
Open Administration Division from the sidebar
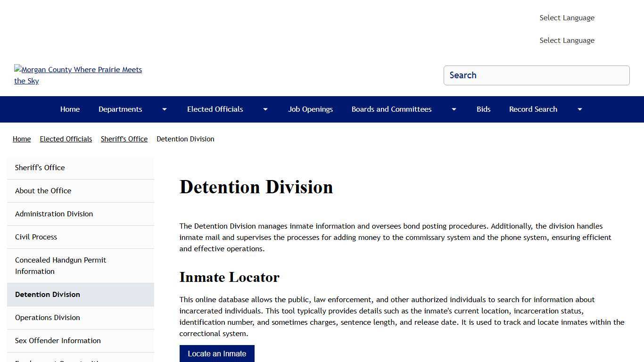(x=54, y=214)
